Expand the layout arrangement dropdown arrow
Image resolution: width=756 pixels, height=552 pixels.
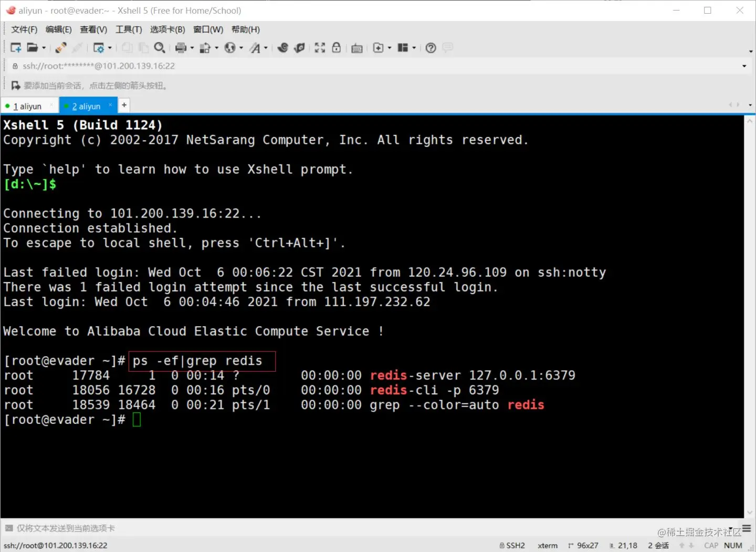click(414, 48)
